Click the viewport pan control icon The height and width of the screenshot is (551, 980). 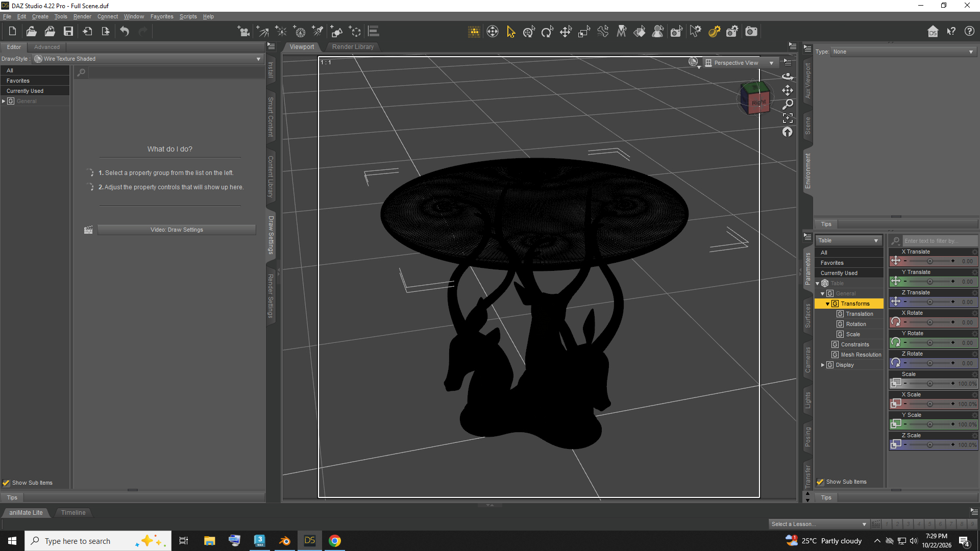click(788, 90)
